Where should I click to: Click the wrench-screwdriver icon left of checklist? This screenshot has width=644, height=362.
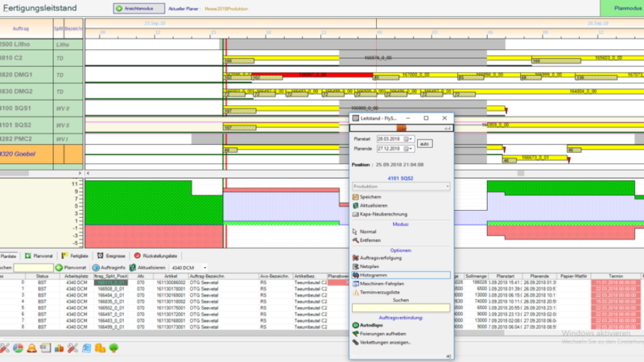tap(72, 348)
